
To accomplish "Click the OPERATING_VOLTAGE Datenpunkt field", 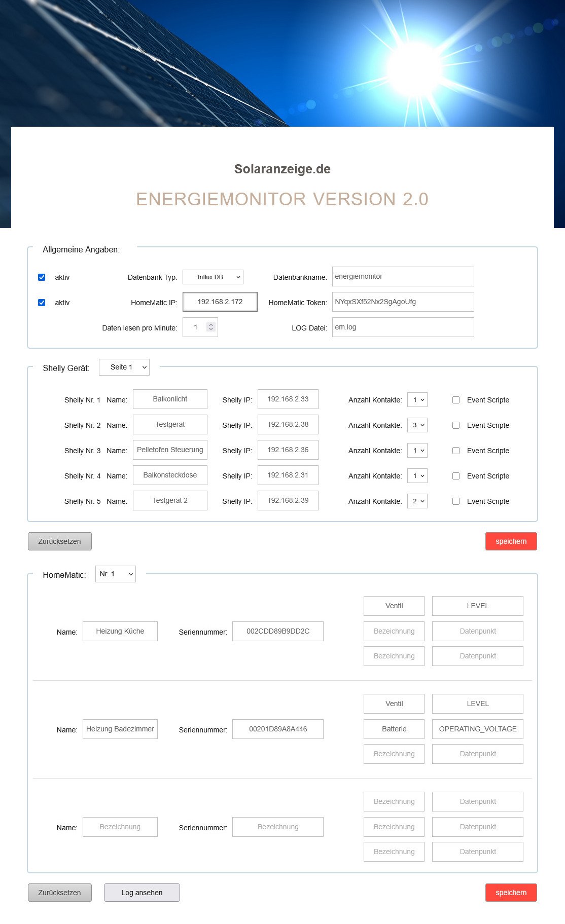I will click(477, 729).
